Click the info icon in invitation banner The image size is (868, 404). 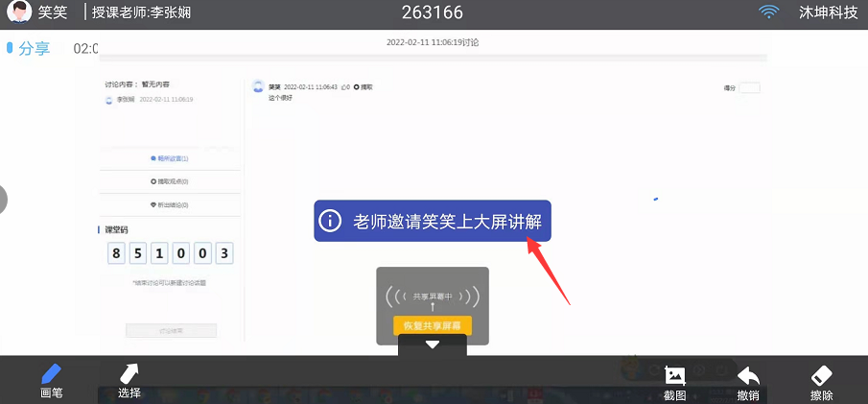(x=329, y=221)
